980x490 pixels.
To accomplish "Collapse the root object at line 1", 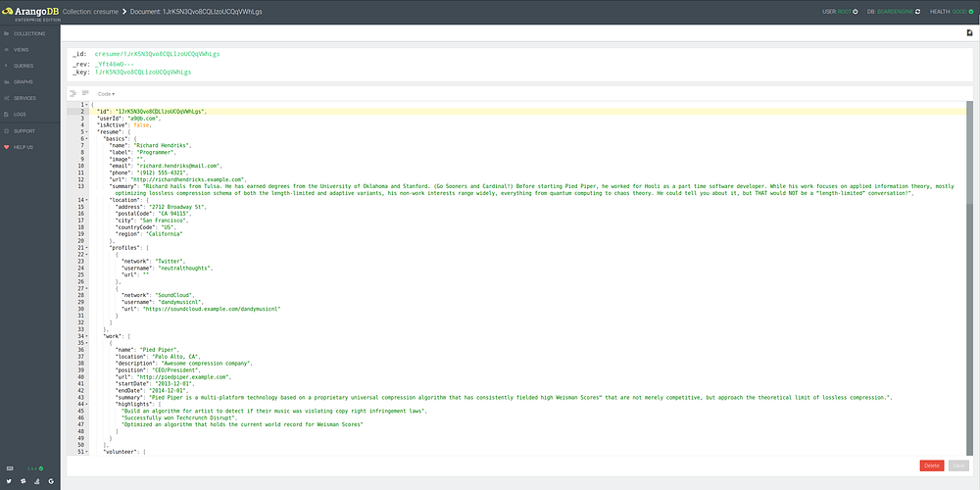I will pyautogui.click(x=86, y=105).
